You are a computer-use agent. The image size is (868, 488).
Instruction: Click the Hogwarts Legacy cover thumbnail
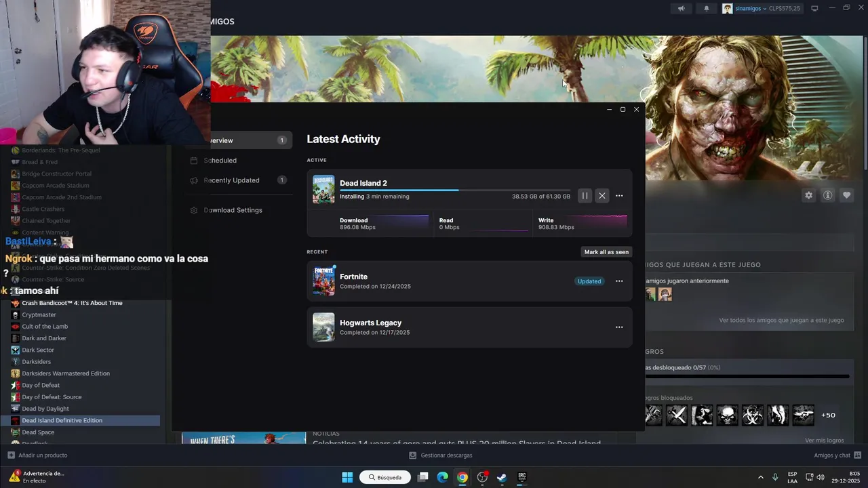click(323, 327)
